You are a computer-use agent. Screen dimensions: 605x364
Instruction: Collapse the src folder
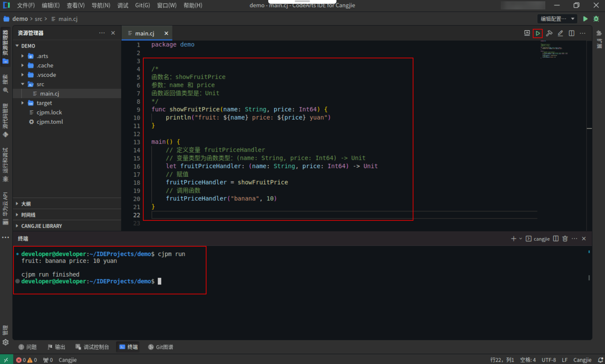click(x=22, y=84)
